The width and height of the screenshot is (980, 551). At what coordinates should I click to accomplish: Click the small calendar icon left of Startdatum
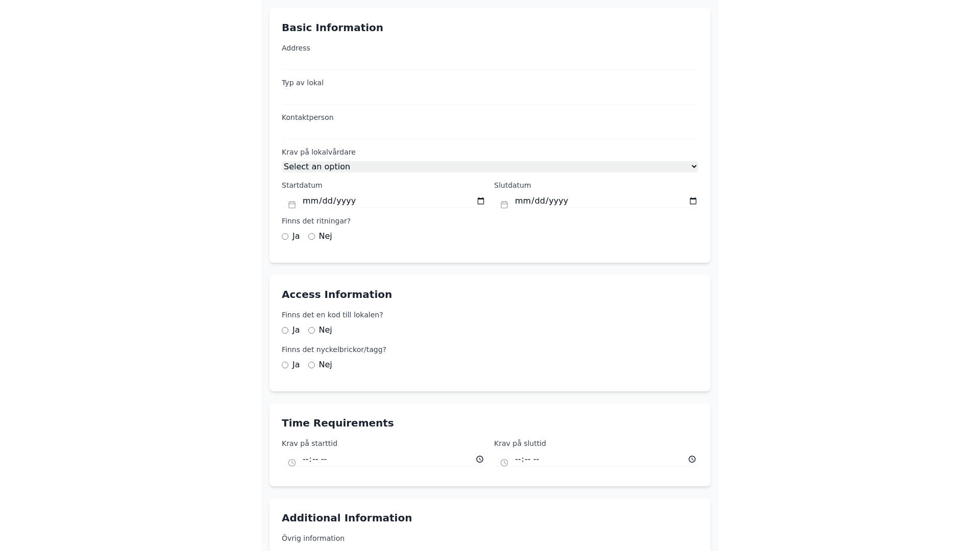(292, 205)
